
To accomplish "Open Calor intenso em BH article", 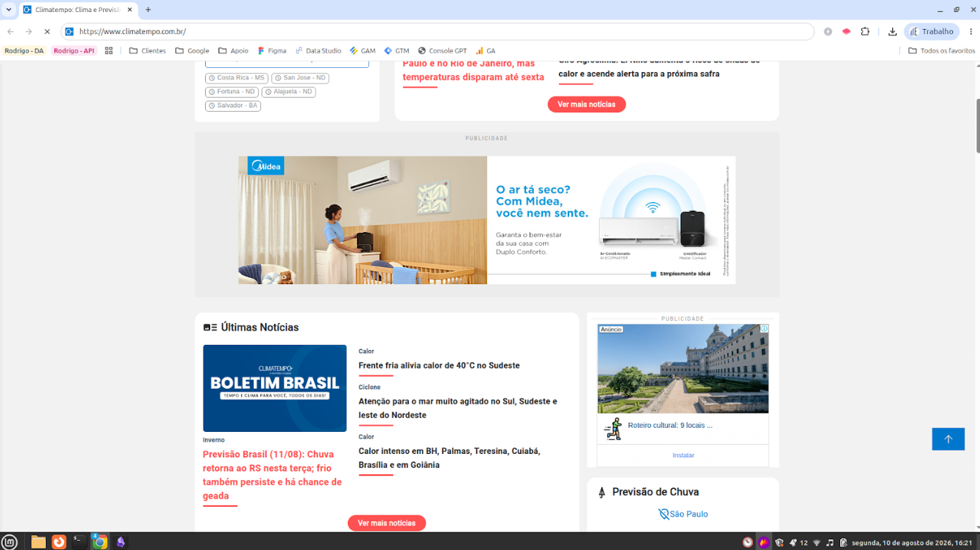I will [449, 458].
